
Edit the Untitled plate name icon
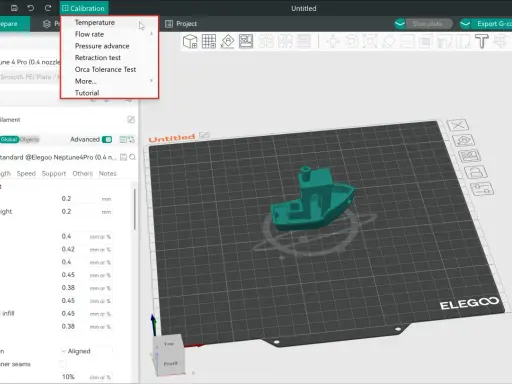[x=204, y=135]
